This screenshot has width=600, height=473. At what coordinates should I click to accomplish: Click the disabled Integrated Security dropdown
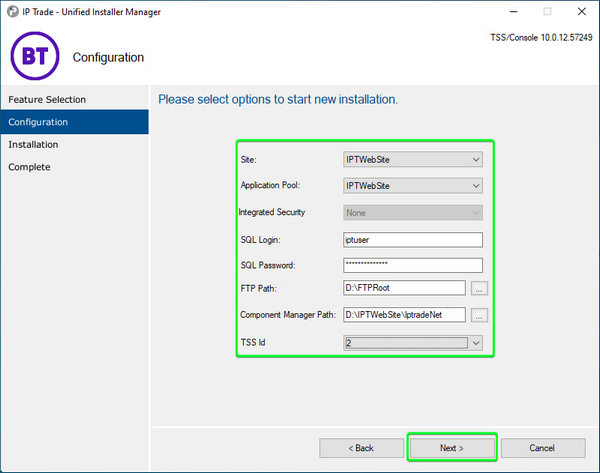[x=412, y=213]
